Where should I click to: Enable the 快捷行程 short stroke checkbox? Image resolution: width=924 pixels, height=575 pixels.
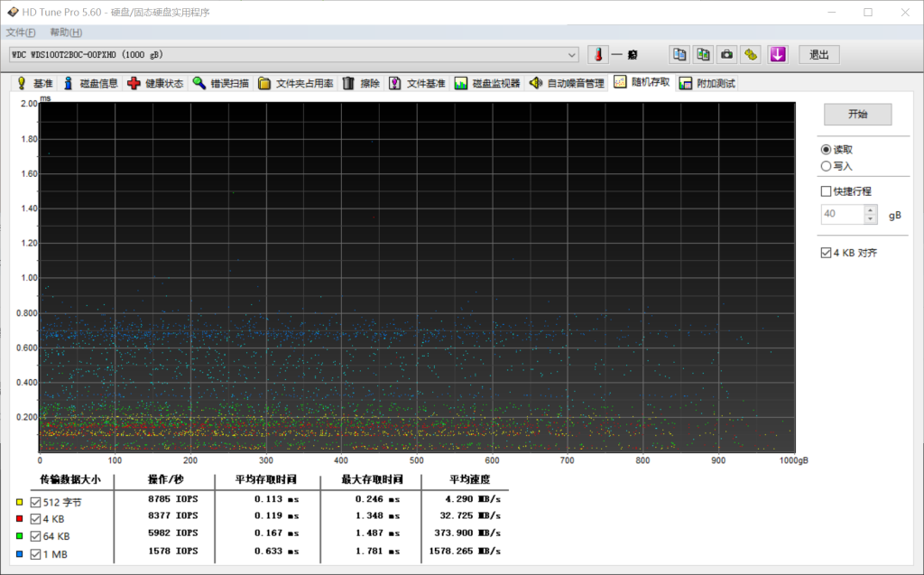[827, 191]
